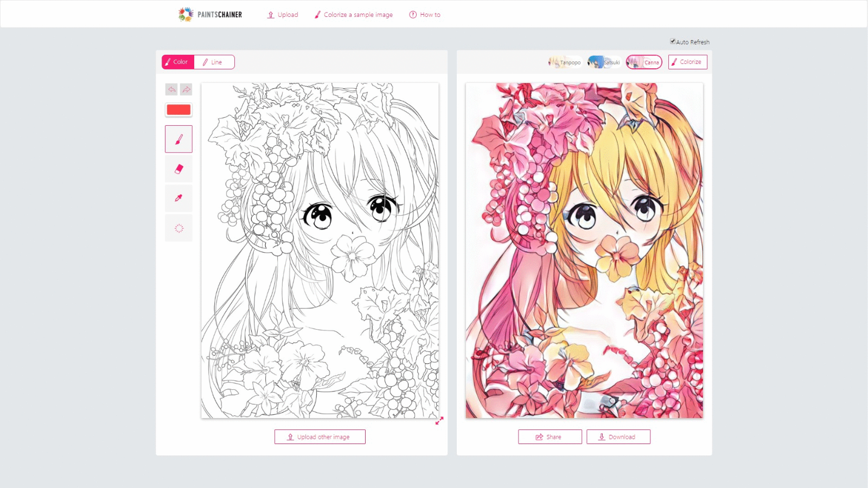868x488 pixels.
Task: Click the PaintsChainer logo
Action: (x=210, y=15)
